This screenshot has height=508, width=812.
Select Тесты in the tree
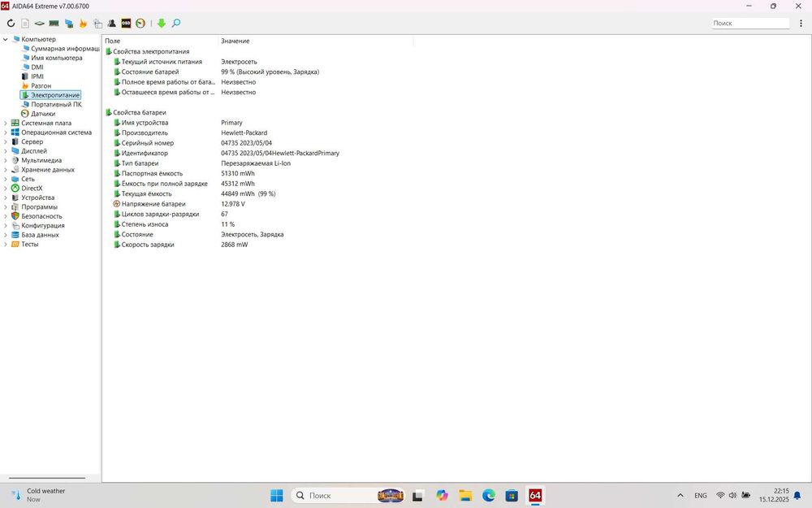click(29, 245)
